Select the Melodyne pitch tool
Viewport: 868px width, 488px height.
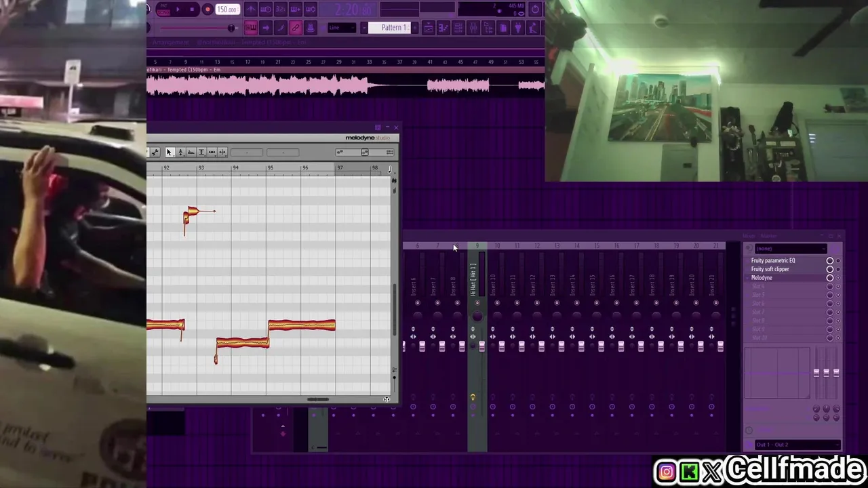coord(181,152)
